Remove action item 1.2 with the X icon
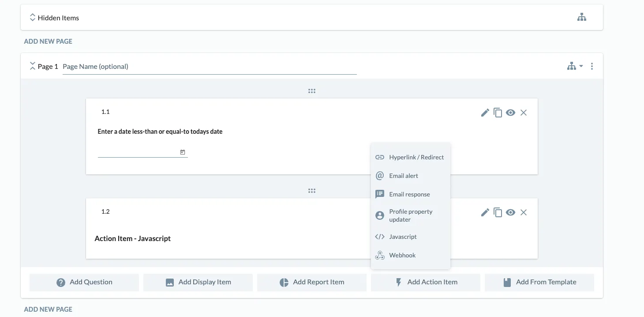This screenshot has width=644, height=317. click(524, 212)
